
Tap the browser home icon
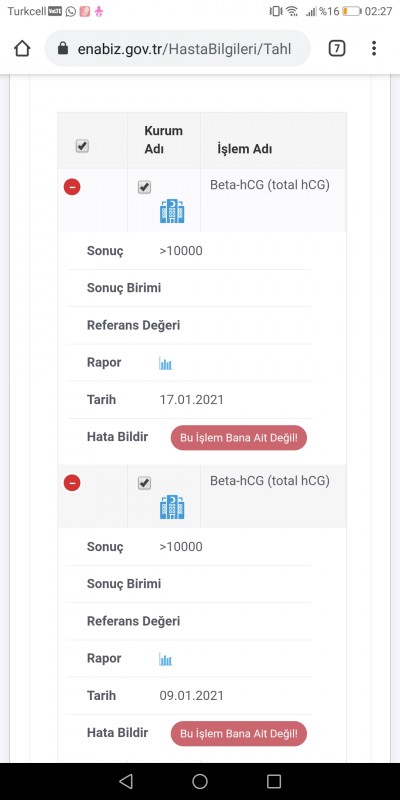click(x=22, y=48)
